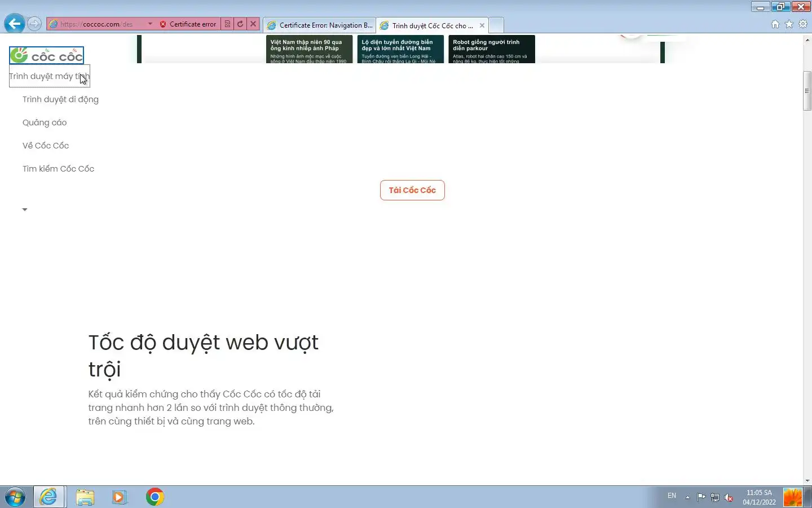Switch to Certificate Error: Navigation tab

click(x=320, y=25)
